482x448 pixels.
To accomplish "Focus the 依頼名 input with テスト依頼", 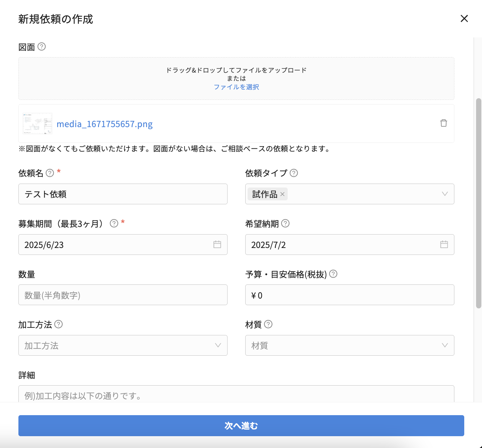I will coord(123,194).
